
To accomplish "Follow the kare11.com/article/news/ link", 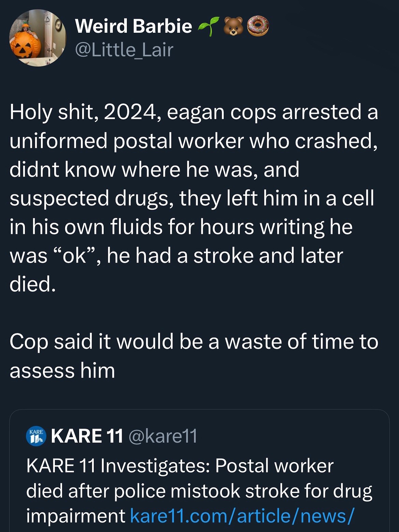I will click(242, 516).
